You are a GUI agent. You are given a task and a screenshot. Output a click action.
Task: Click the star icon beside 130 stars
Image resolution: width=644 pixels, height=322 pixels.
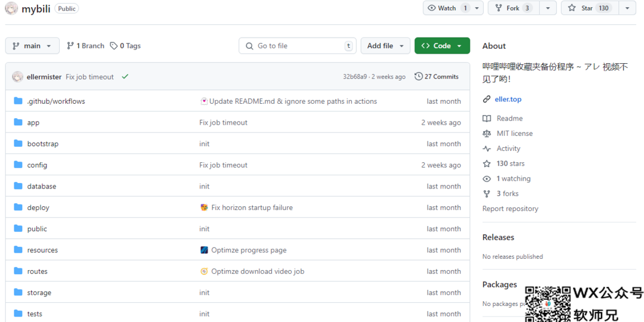[x=487, y=163]
